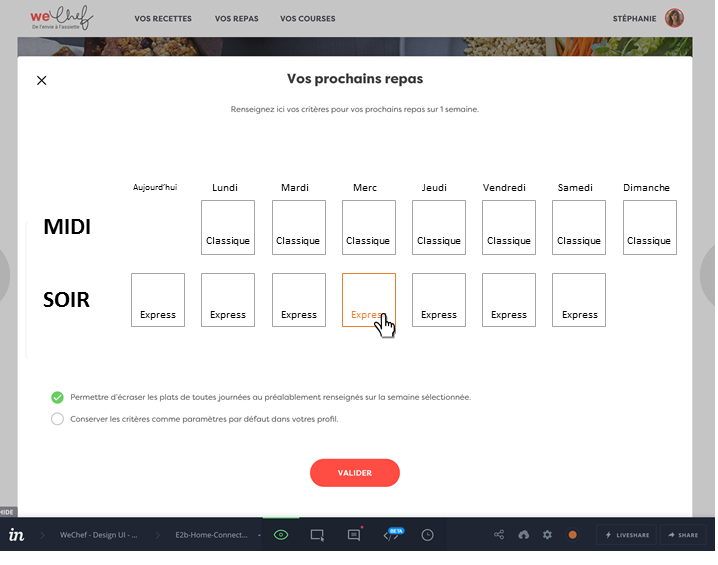Open Vos Repas menu
This screenshot has height=565, width=718.
[x=237, y=19]
